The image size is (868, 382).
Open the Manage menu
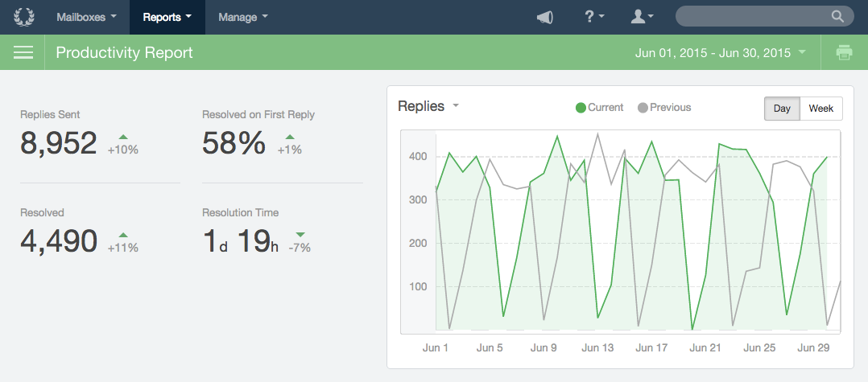click(x=243, y=17)
